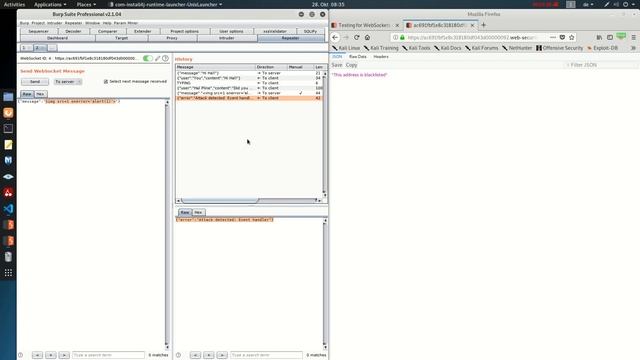
Task: Click left editor previous-match arrow button
Action: coord(37,355)
